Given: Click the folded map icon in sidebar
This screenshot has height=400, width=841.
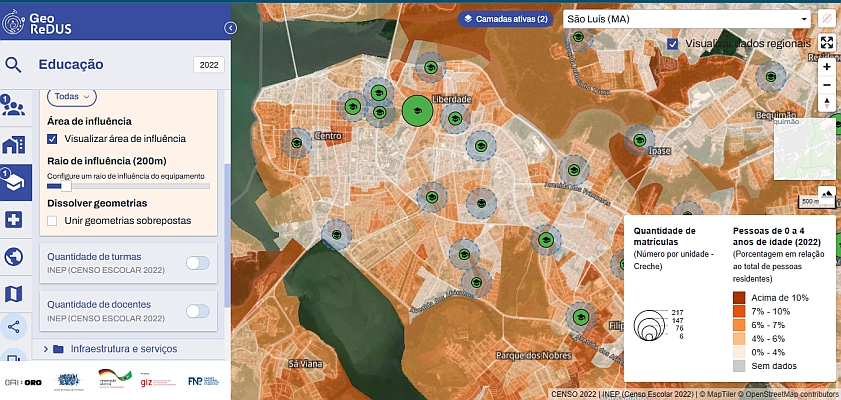Looking at the screenshot, I should pyautogui.click(x=14, y=293).
